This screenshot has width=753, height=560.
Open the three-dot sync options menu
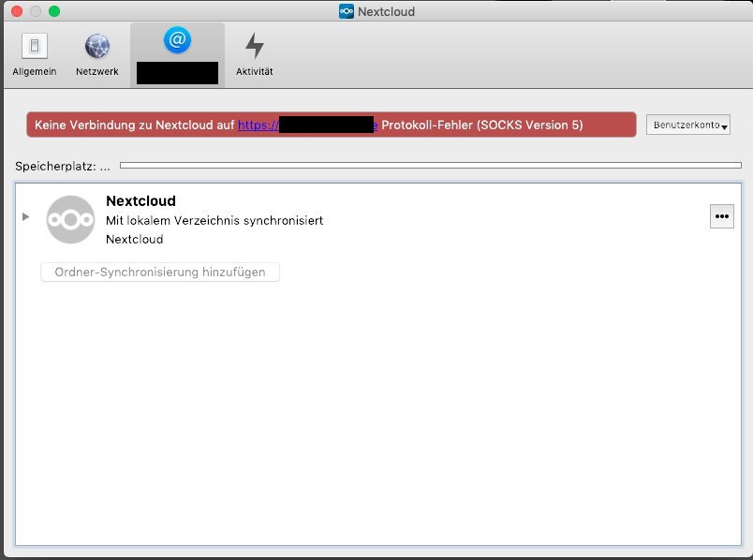tap(721, 216)
